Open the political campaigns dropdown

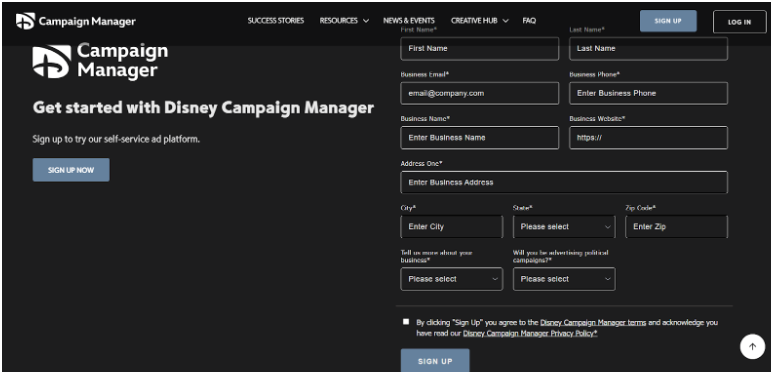[x=564, y=279]
